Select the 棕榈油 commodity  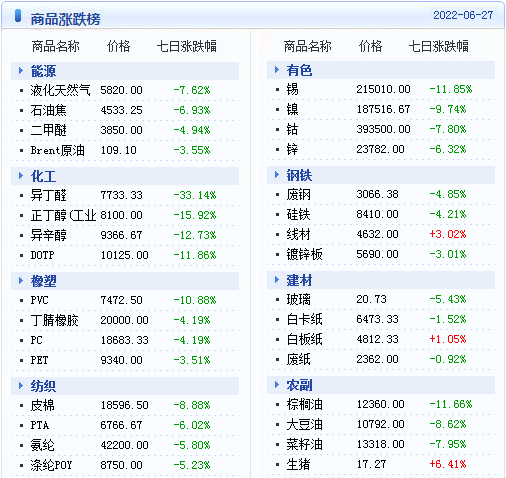304,404
